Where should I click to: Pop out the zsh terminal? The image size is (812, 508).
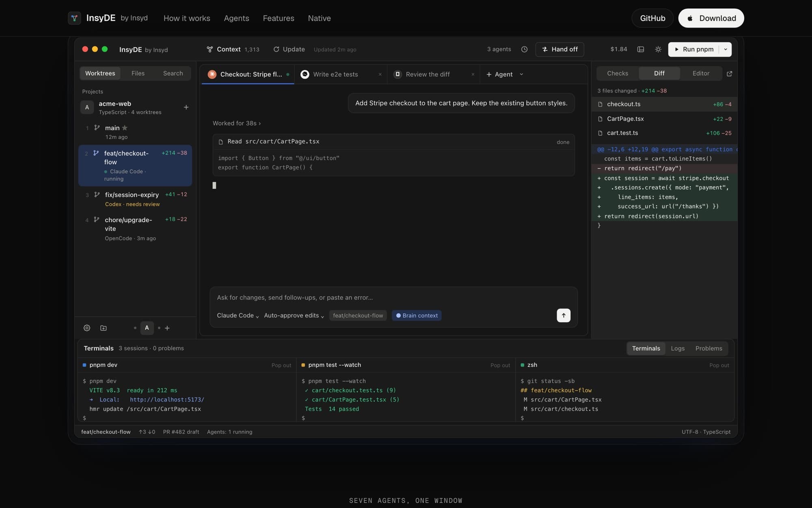pos(719,365)
